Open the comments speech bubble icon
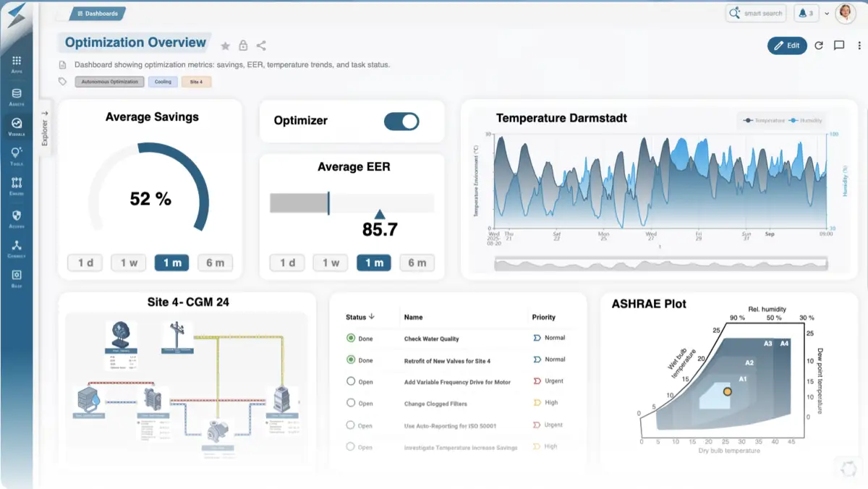 (839, 46)
